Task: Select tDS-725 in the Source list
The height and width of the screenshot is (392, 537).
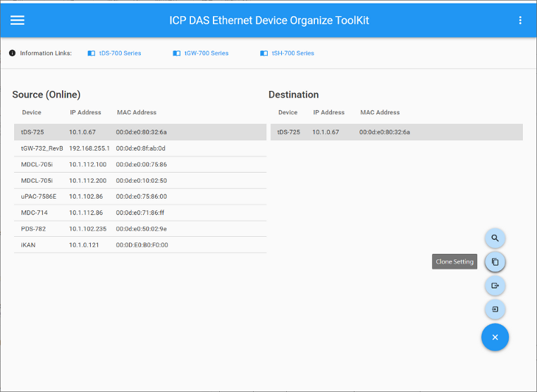Action: tap(140, 132)
